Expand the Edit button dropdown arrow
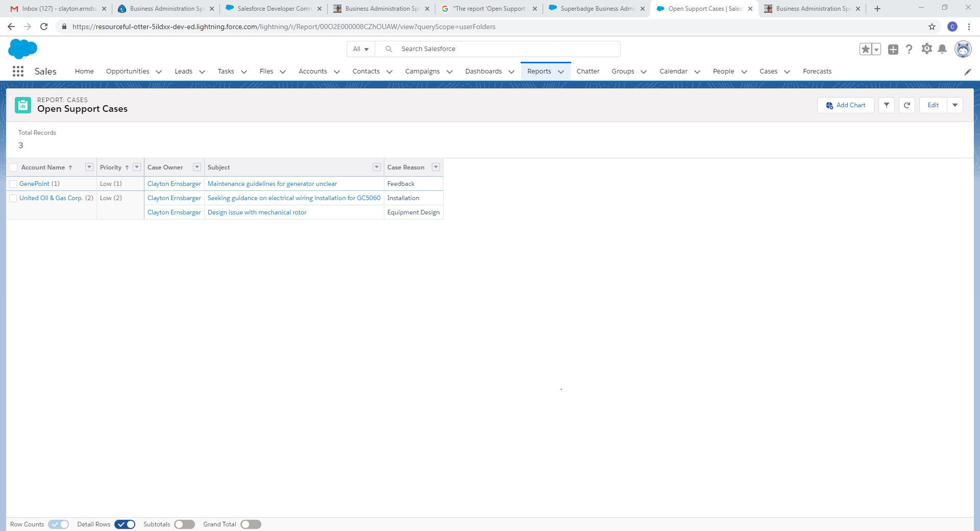 coord(954,105)
